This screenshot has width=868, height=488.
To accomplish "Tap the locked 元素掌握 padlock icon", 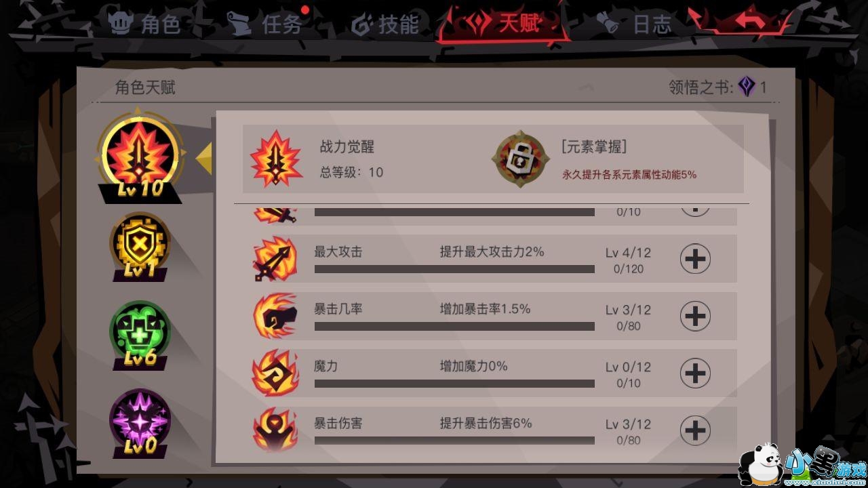I will [520, 159].
